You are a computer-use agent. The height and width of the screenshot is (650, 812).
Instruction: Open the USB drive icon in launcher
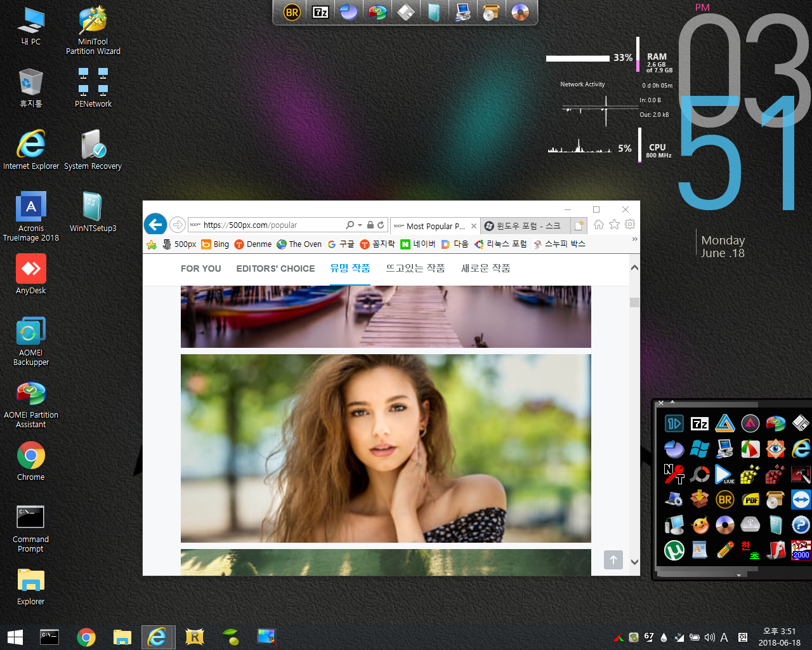pyautogui.click(x=750, y=525)
